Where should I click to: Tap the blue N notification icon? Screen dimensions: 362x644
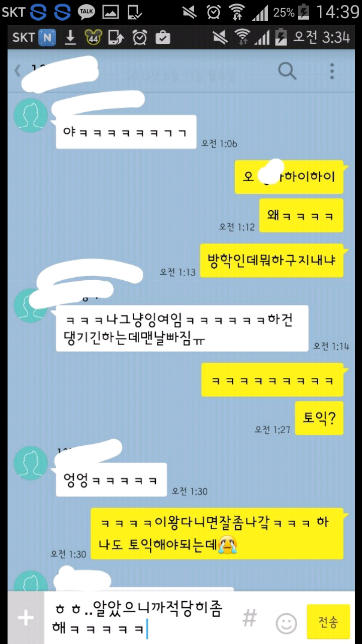(x=47, y=37)
